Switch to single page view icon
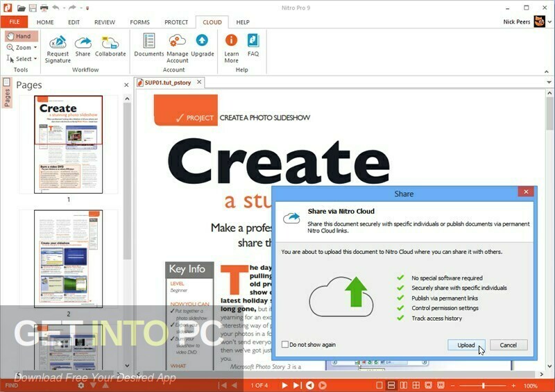The image size is (555, 392). click(379, 385)
